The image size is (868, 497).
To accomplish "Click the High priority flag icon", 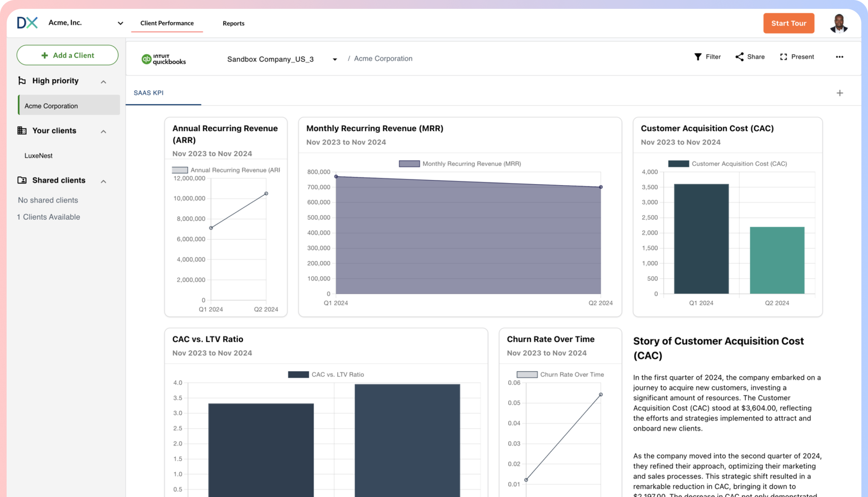I will 22,81.
